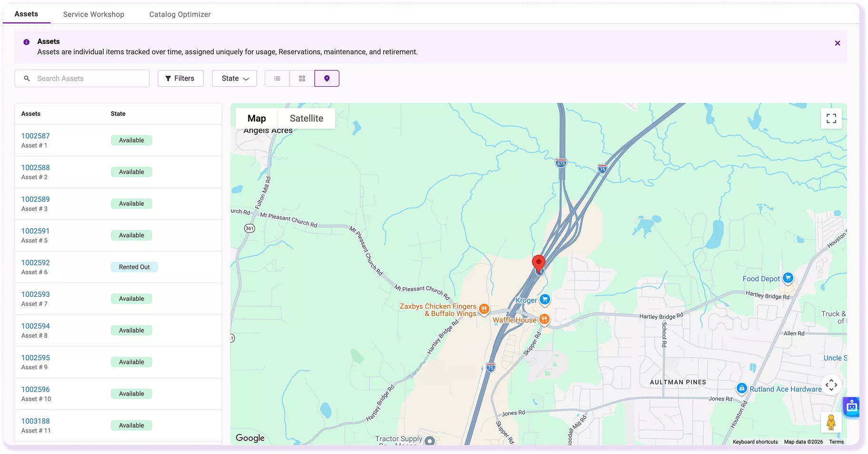Select the Waffle House restaurant marker
Image resolution: width=868 pixels, height=454 pixels.
coord(544,320)
